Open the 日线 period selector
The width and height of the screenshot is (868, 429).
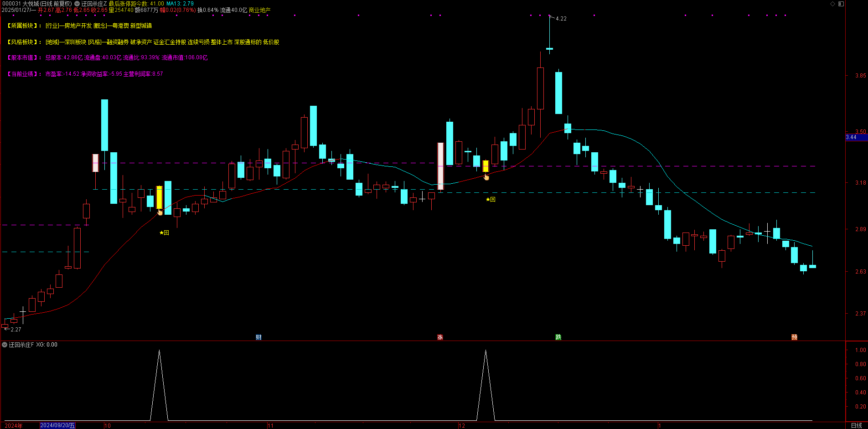click(x=857, y=425)
